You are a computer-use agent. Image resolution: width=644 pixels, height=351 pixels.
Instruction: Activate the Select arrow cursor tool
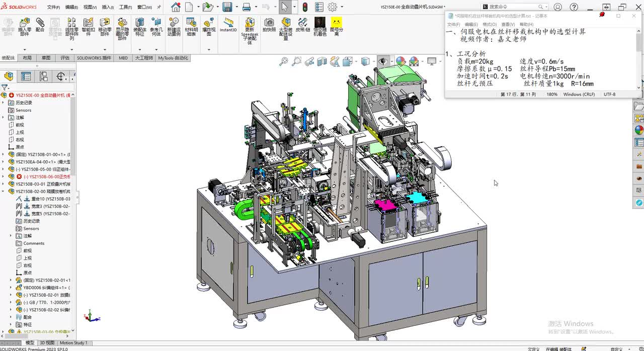(x=285, y=7)
